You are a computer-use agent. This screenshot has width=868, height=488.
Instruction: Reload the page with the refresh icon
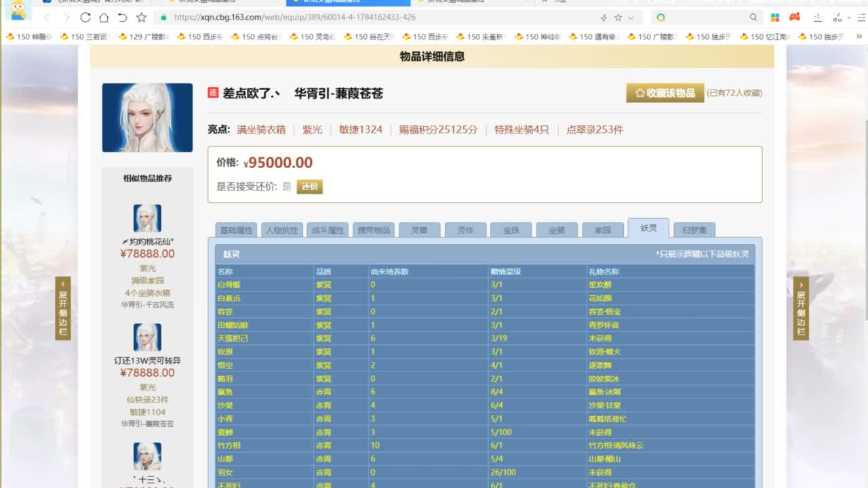(85, 18)
